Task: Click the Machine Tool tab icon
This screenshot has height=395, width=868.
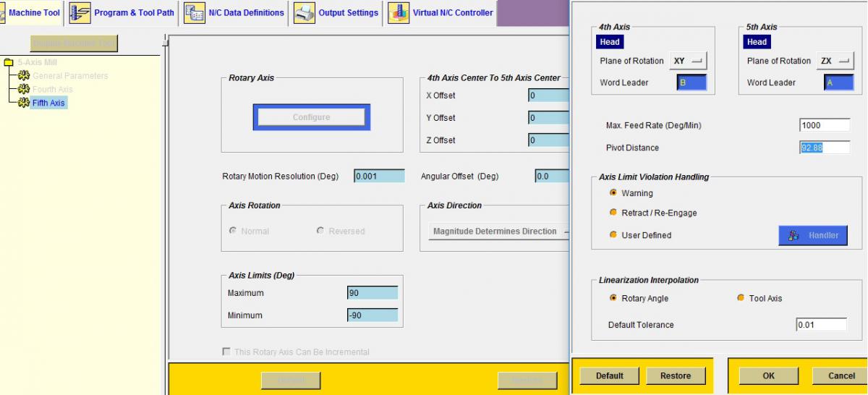Action: 3,13
